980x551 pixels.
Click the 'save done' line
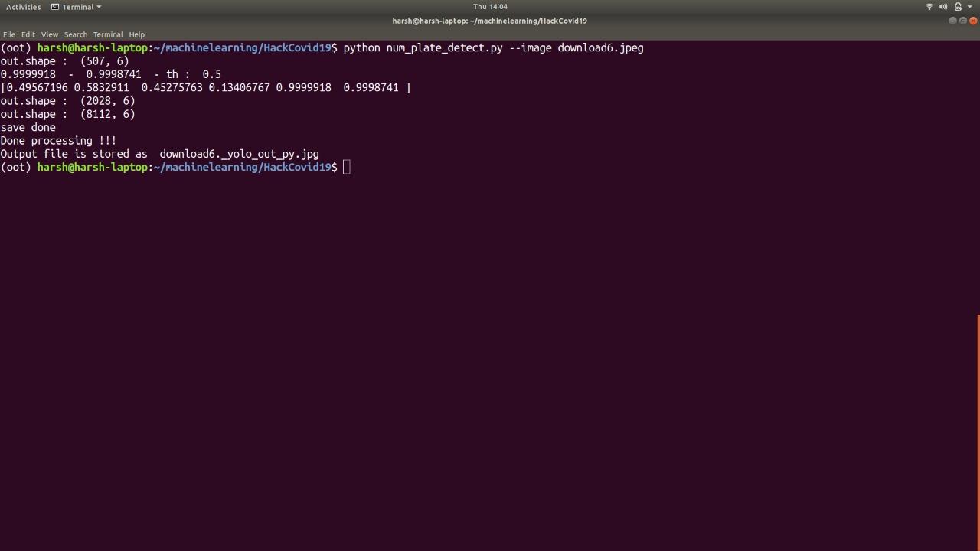click(28, 127)
